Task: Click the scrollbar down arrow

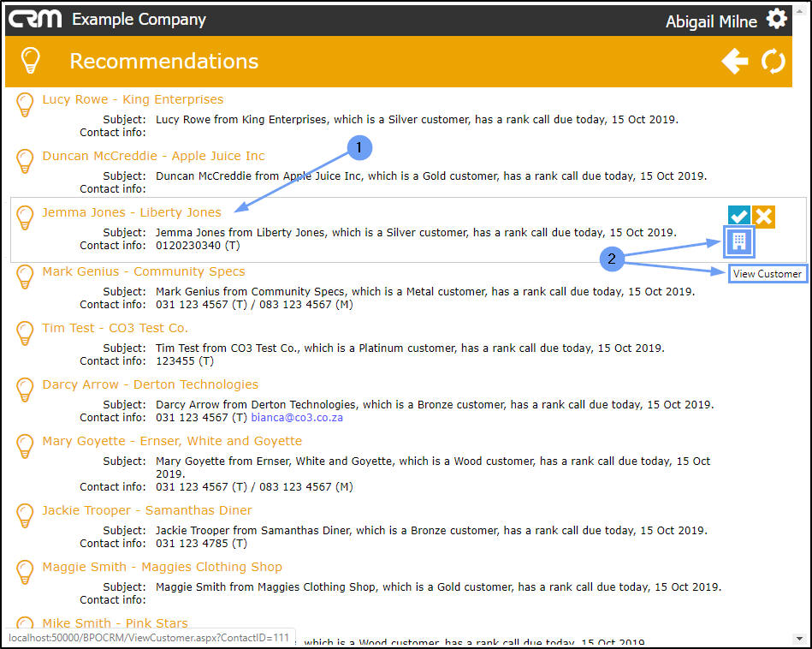Action: pos(800,639)
